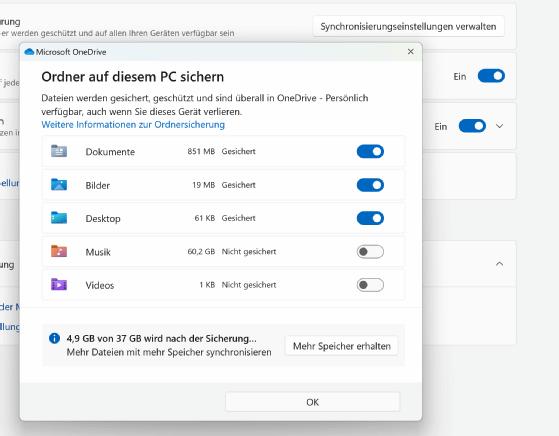This screenshot has width=559, height=436.
Task: Click the 'Desktop' folder label
Action: 103,219
